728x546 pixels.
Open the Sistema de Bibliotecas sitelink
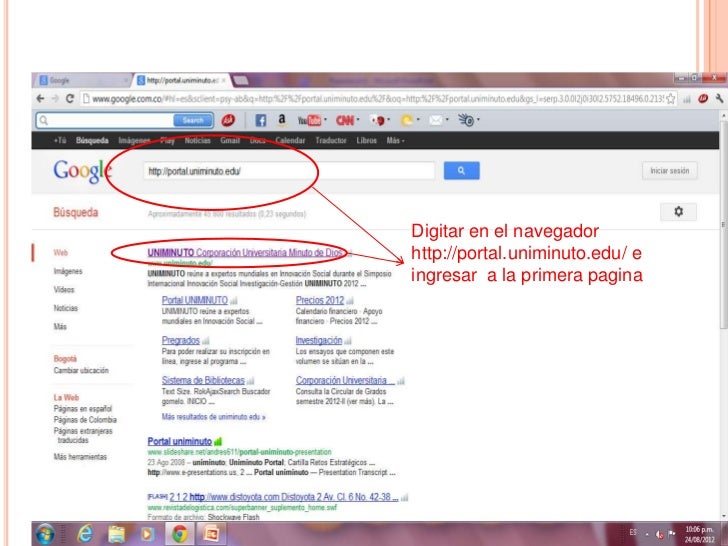[x=203, y=380]
